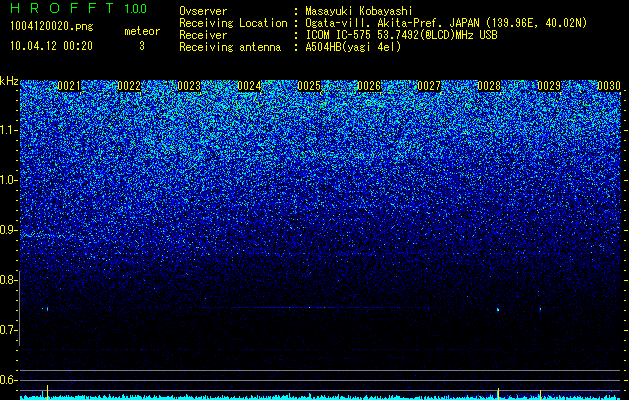Image resolution: width=629 pixels, height=400 pixels.
Task: Click the 0021 time marker
Action: tap(69, 86)
